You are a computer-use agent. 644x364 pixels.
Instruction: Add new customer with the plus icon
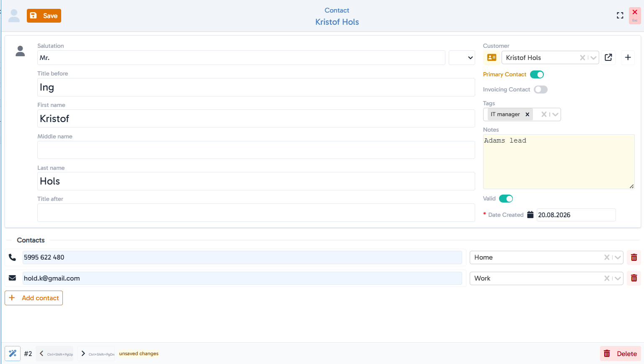coord(628,57)
